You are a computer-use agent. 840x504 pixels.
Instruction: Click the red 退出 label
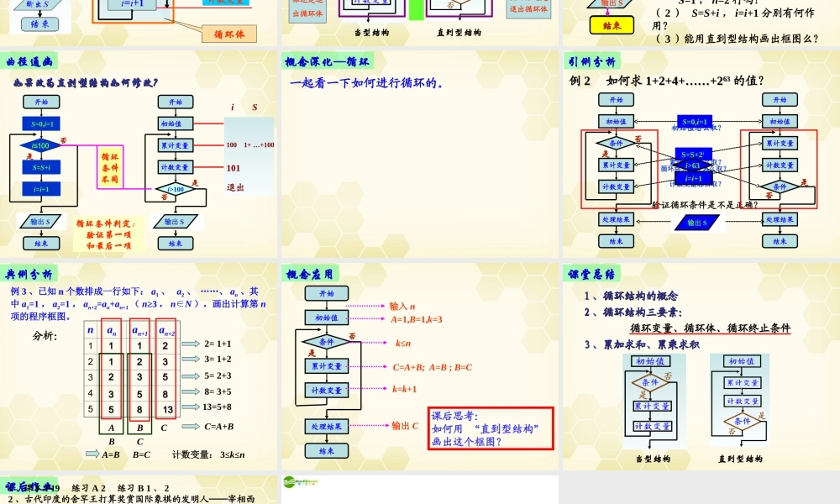pos(235,187)
